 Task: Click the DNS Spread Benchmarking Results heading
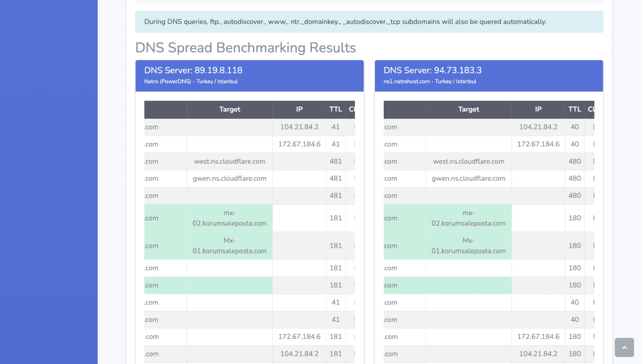click(x=245, y=48)
